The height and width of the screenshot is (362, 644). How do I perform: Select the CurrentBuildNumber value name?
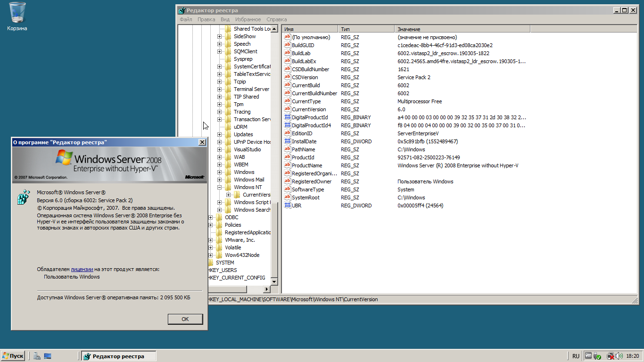[x=314, y=93]
